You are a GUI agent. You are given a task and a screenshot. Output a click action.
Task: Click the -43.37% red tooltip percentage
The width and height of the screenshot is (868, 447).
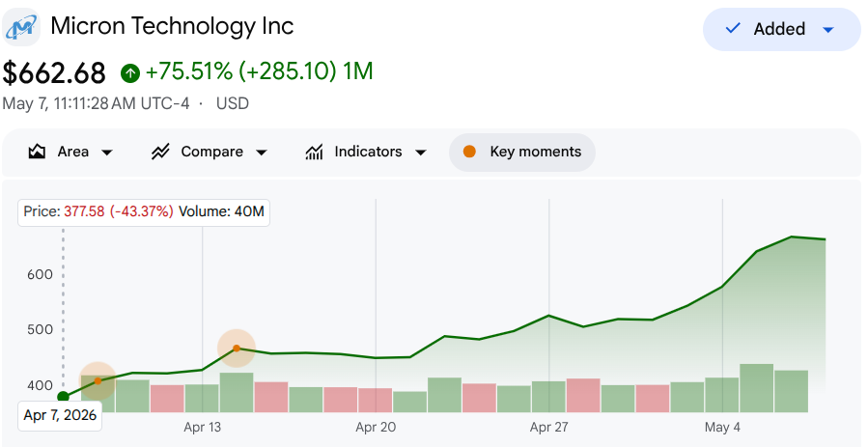pos(141,211)
